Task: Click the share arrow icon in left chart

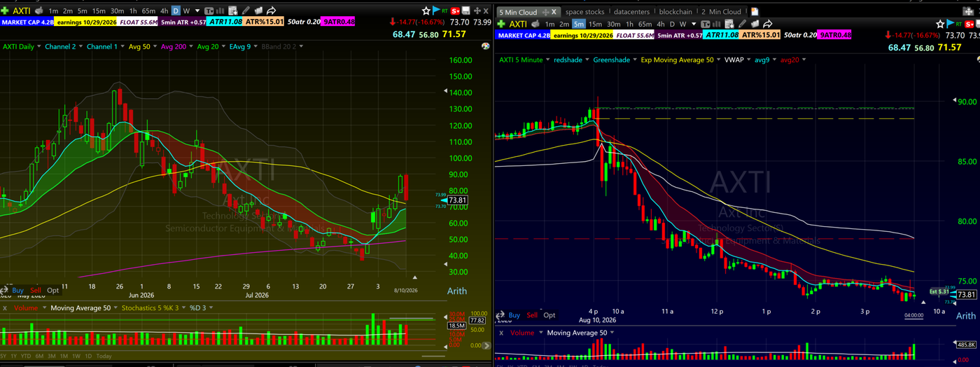Action: pos(272,11)
